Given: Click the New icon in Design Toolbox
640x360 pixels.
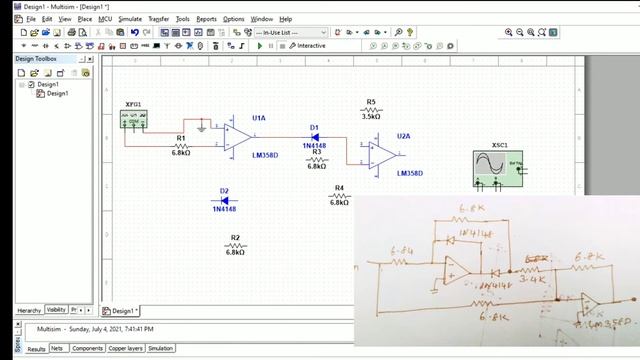Looking at the screenshot, I should click(22, 73).
